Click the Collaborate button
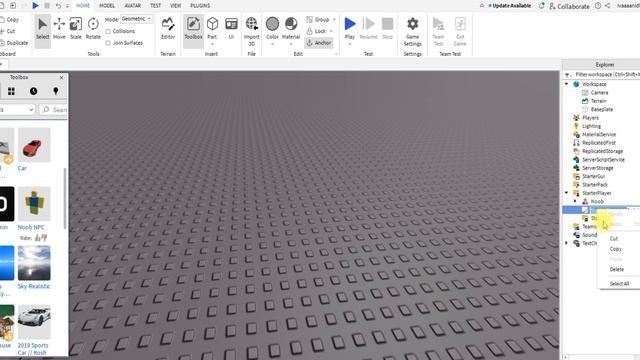This screenshot has height=360, width=640. pos(569,6)
